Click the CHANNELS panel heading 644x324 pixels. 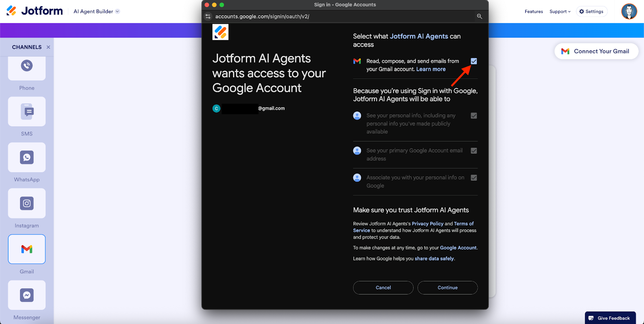(27, 47)
